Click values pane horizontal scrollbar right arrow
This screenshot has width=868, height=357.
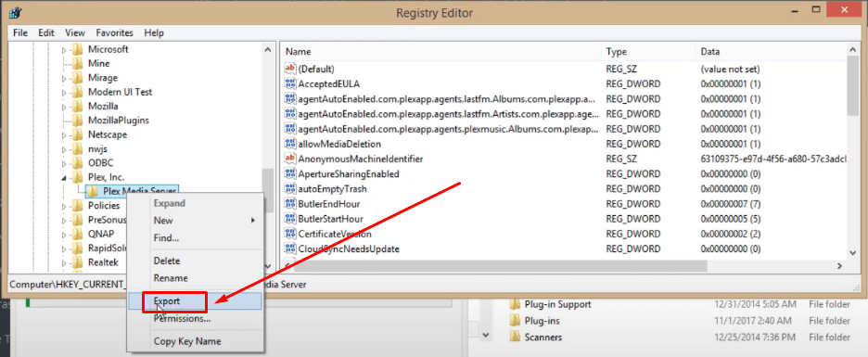(x=840, y=266)
